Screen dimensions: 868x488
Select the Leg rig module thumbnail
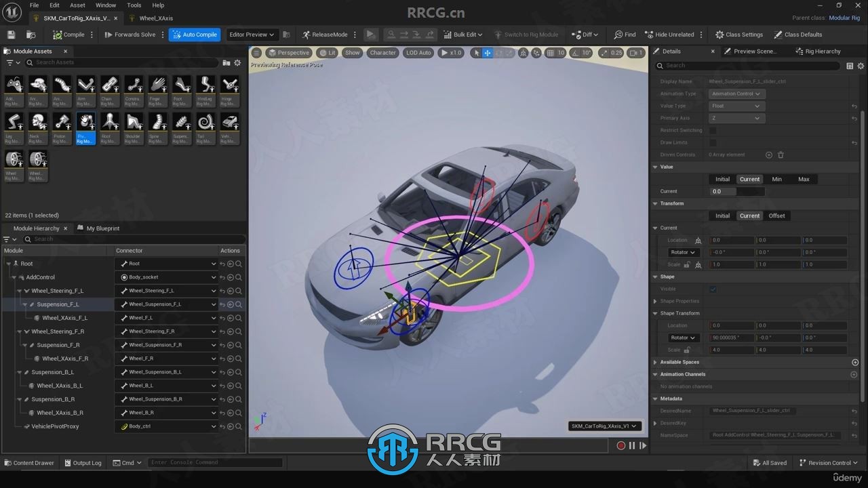click(x=14, y=128)
